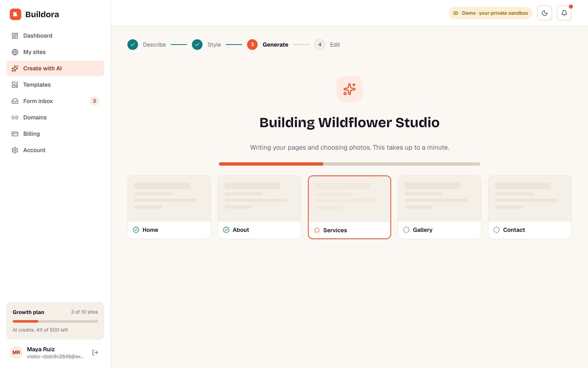Click the large sparkle icon above the heading

(x=350, y=89)
